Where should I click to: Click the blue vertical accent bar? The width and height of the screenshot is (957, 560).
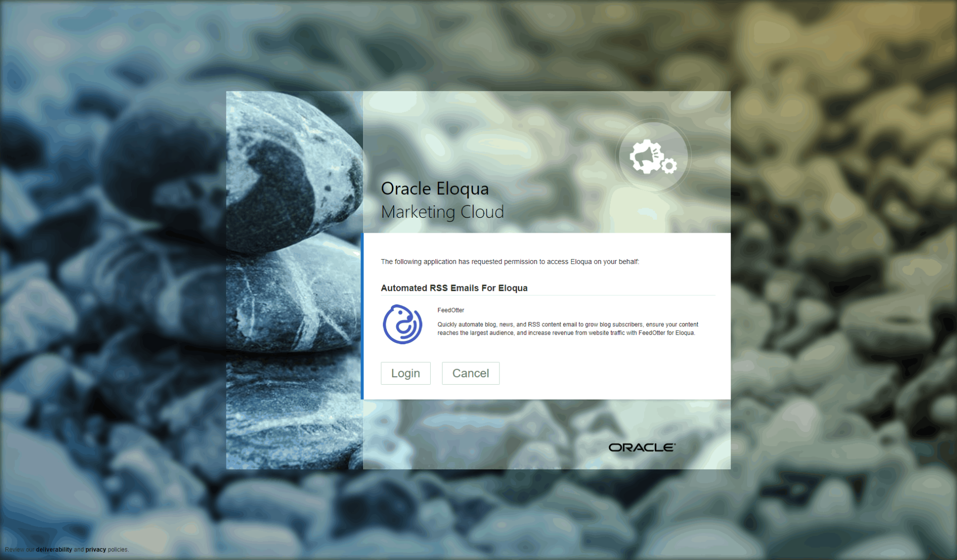[362, 316]
